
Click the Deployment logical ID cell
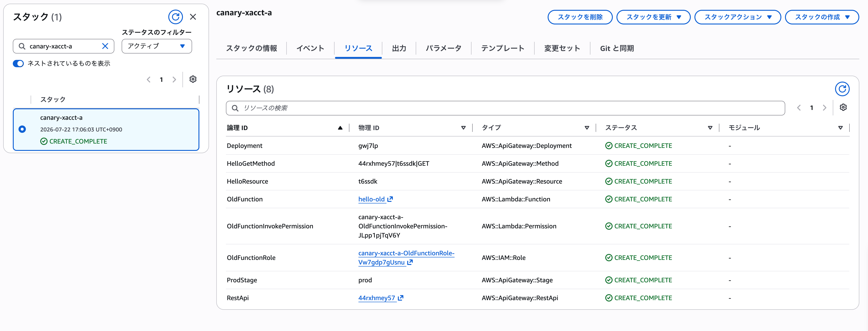coord(244,145)
